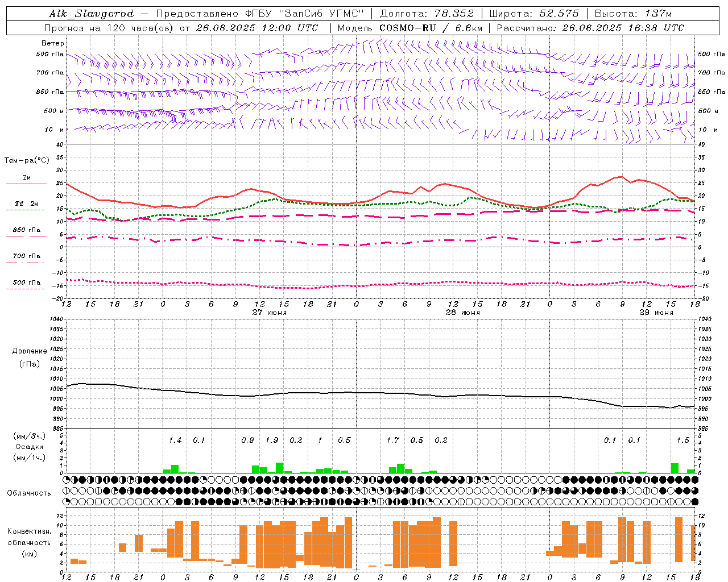
Task: Click the 0.9 precipitation value
Action: click(x=247, y=440)
